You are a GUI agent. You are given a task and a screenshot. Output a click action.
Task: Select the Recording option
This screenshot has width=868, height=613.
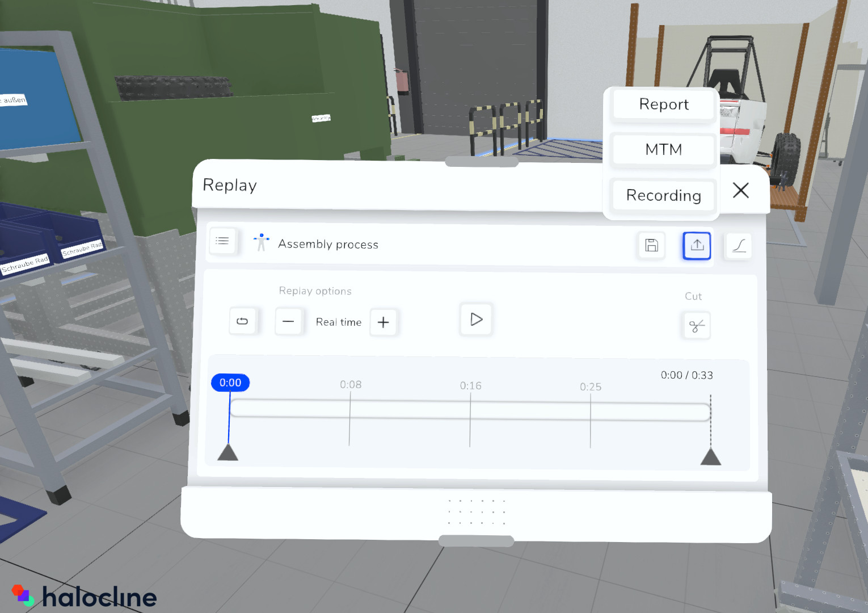(663, 195)
